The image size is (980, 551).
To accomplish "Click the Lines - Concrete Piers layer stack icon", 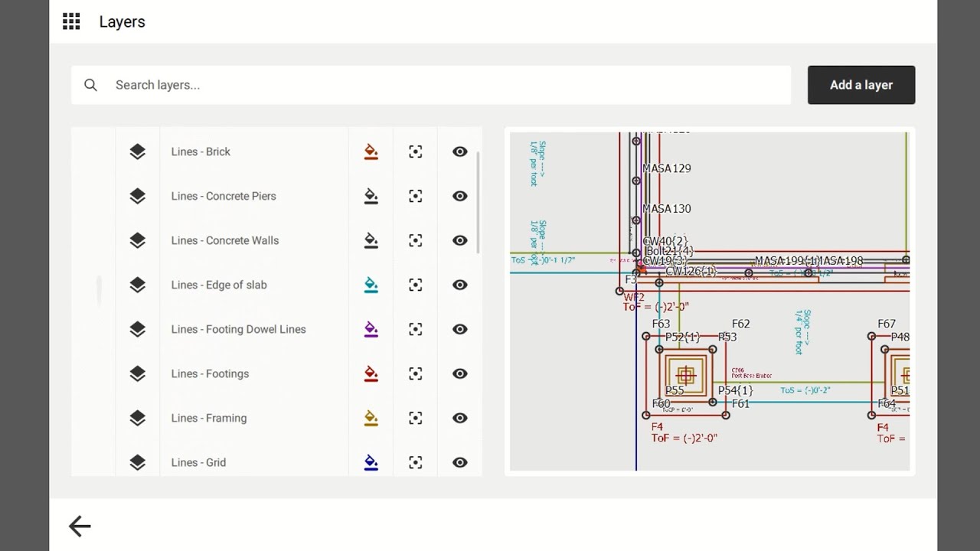I will (x=137, y=196).
